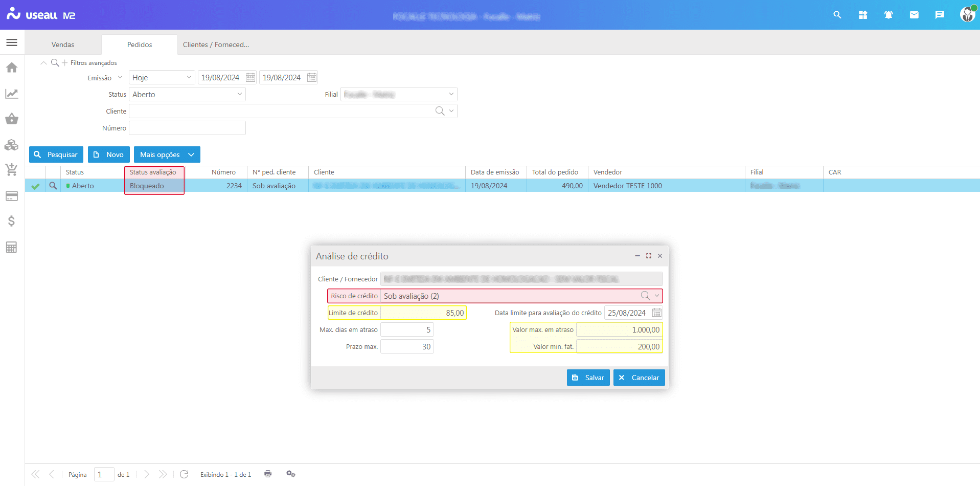
Task: Click the Pesquisar button
Action: point(56,154)
